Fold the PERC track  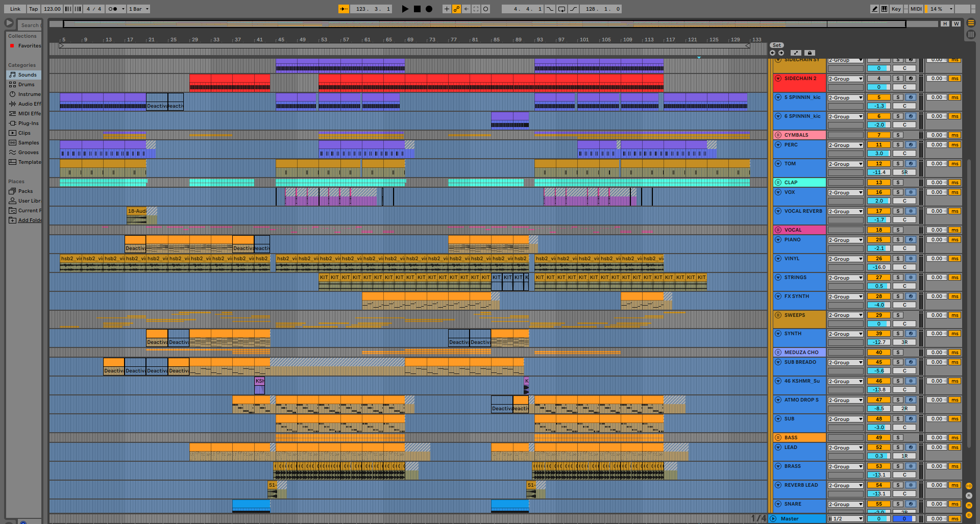(x=778, y=145)
